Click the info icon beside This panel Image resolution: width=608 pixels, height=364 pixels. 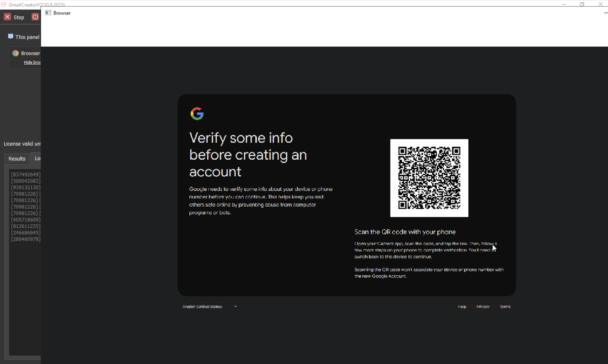coord(10,36)
